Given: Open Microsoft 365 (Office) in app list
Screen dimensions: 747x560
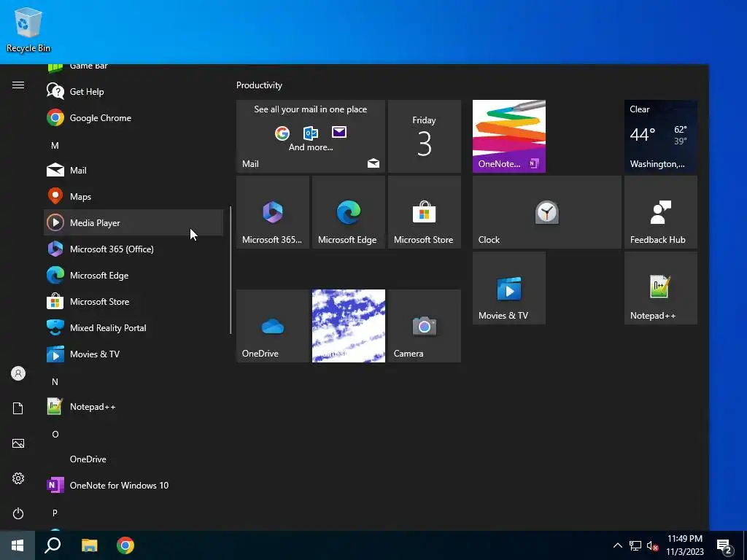Looking at the screenshot, I should (133, 249).
